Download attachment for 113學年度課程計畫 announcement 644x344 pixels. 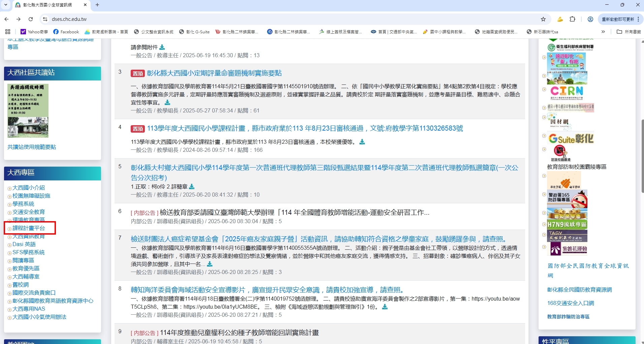point(362,142)
